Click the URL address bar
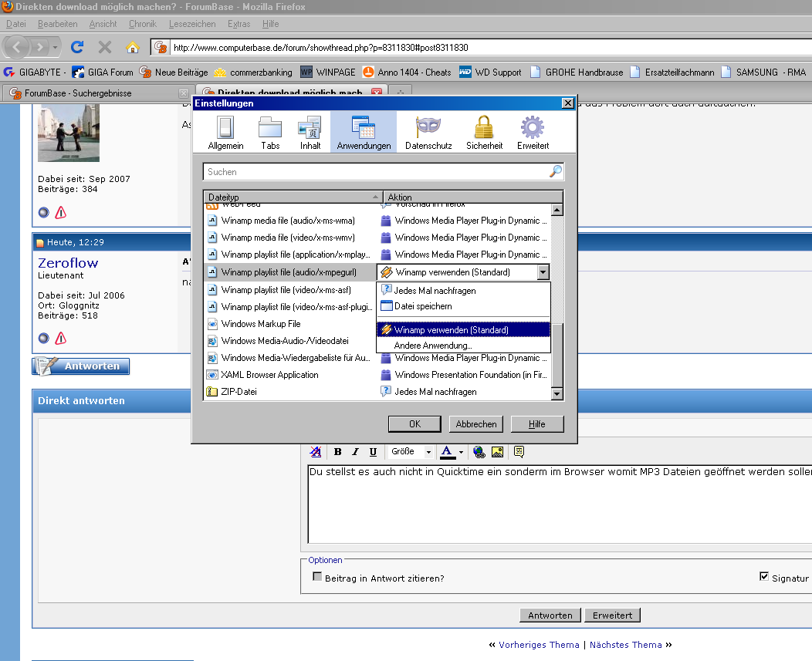 tap(487, 48)
